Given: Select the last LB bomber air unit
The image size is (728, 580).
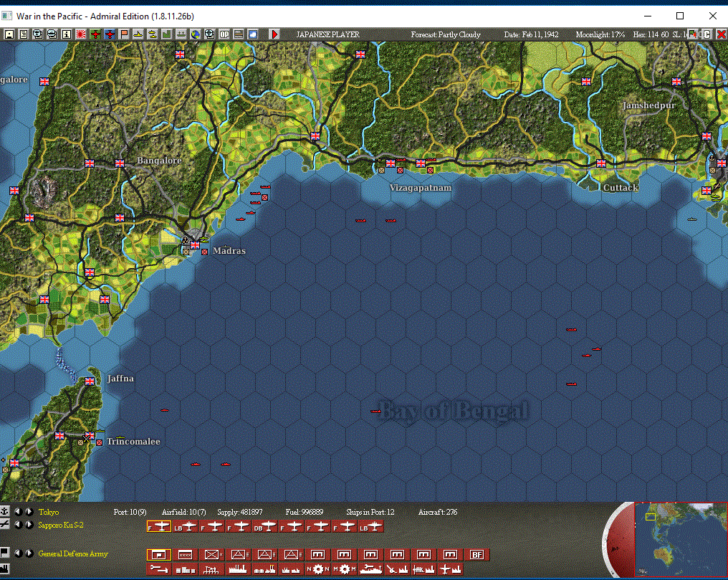Looking at the screenshot, I should (x=371, y=527).
